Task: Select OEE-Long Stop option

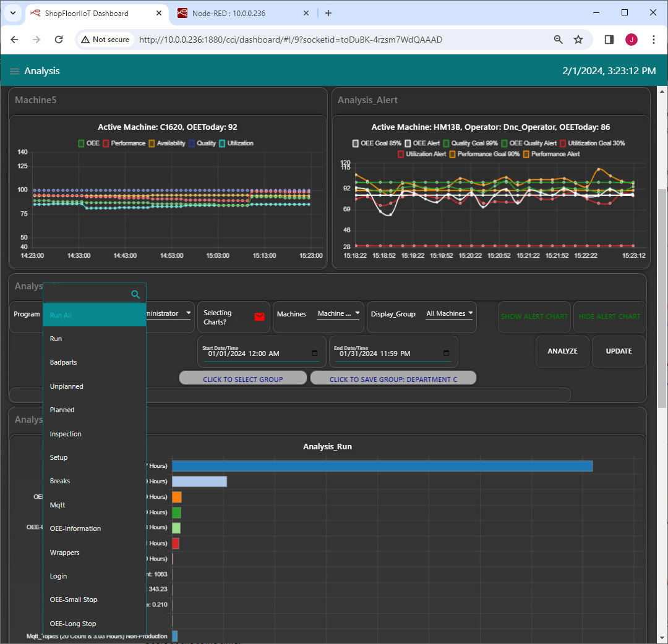Action: pyautogui.click(x=95, y=624)
